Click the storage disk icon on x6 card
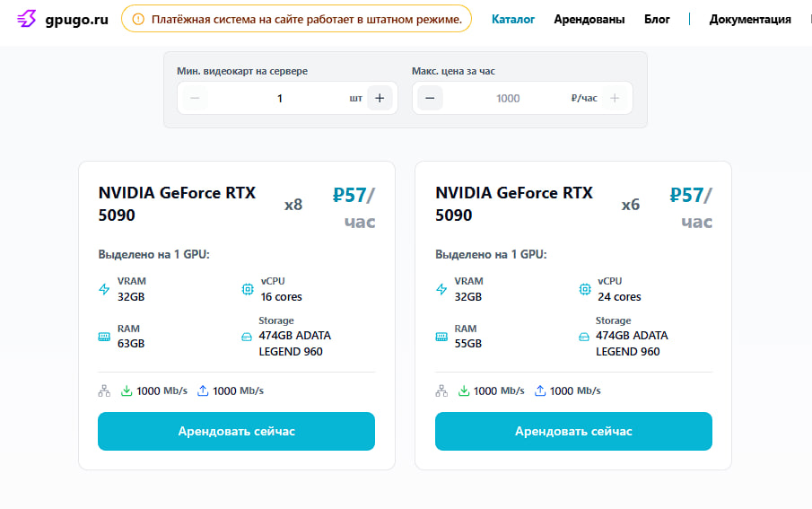812x509 pixels. pos(583,337)
